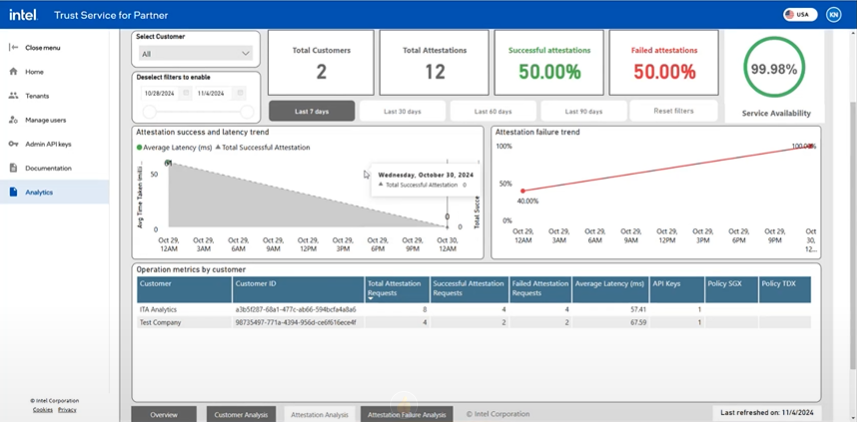Viewport: 857px width, 422px height.
Task: Click the Analytics sidebar icon
Action: click(14, 192)
